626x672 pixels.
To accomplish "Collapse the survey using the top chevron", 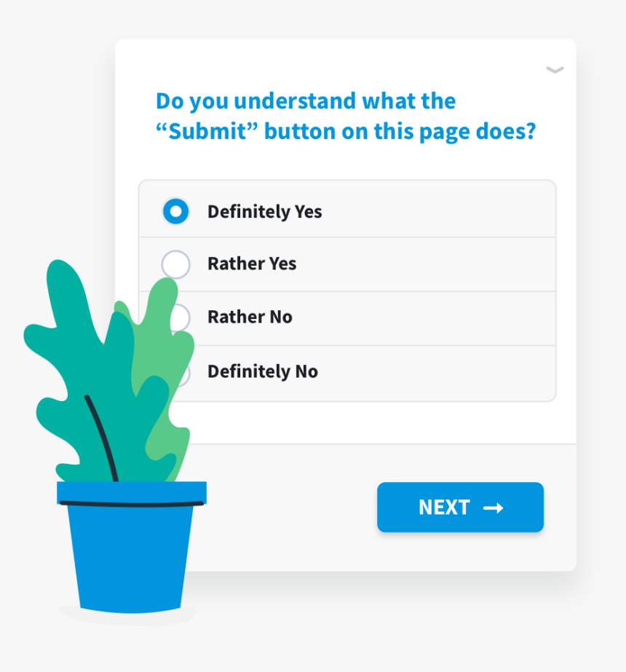I will point(555,71).
